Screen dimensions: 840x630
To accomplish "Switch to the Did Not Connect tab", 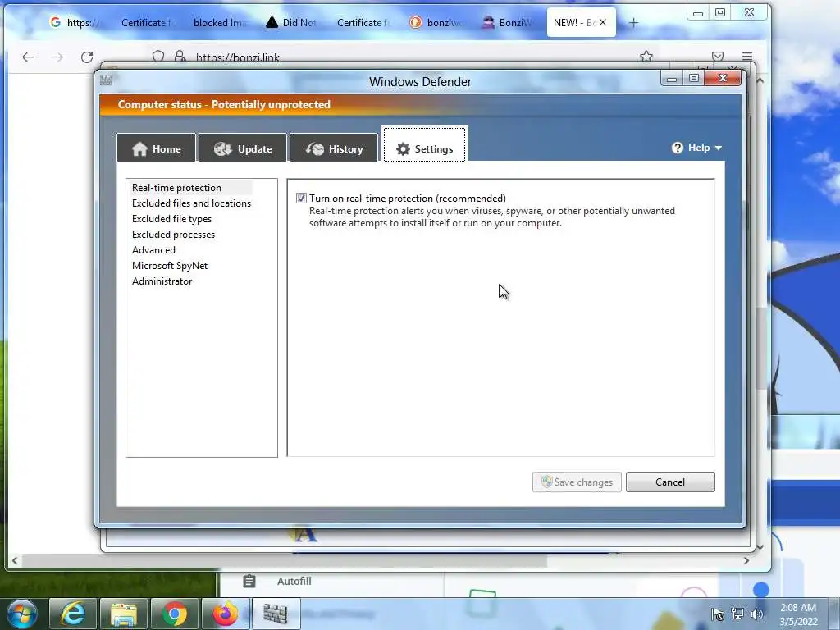I will 292,22.
